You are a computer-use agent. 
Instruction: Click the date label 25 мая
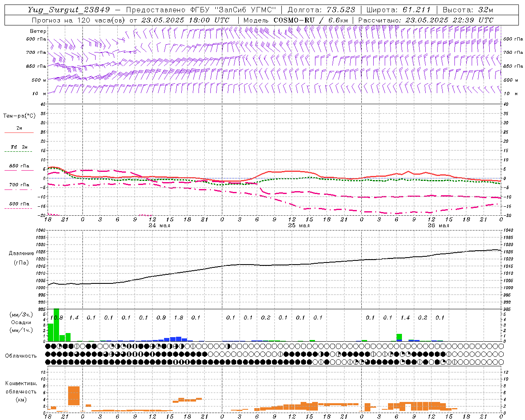[x=299, y=226]
